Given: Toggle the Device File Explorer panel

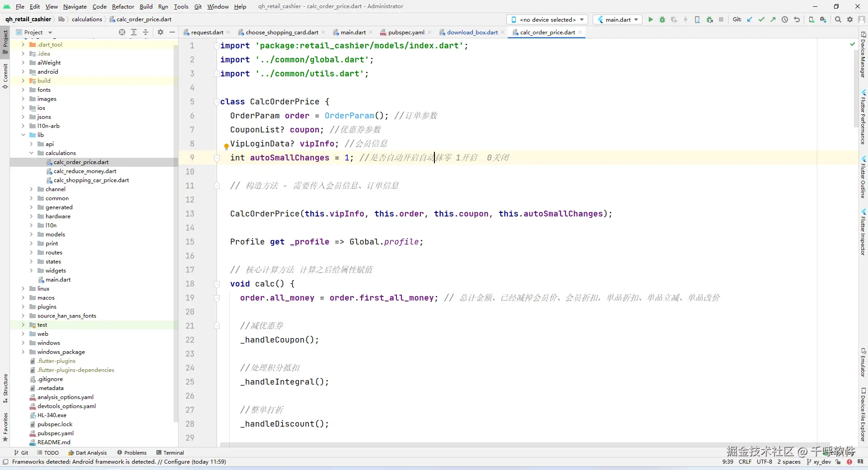Looking at the screenshot, I should pos(863,414).
